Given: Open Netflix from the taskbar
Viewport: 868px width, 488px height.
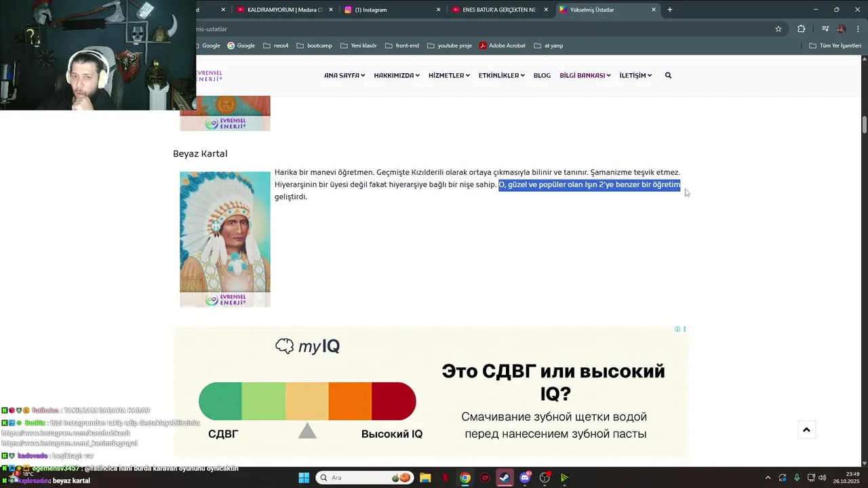Looking at the screenshot, I should tap(445, 478).
